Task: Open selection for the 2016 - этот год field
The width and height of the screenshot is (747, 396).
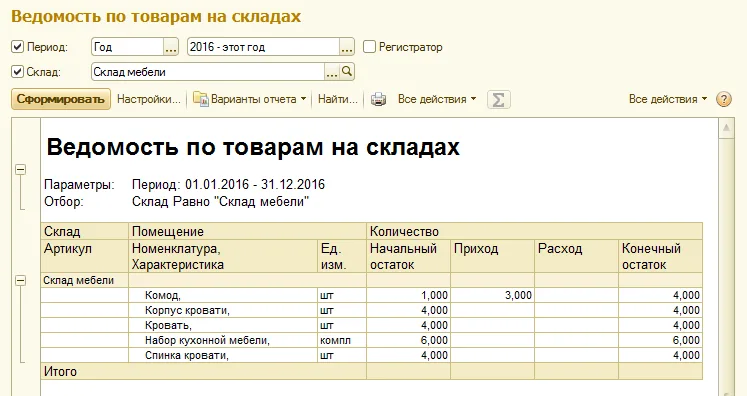Action: [347, 47]
